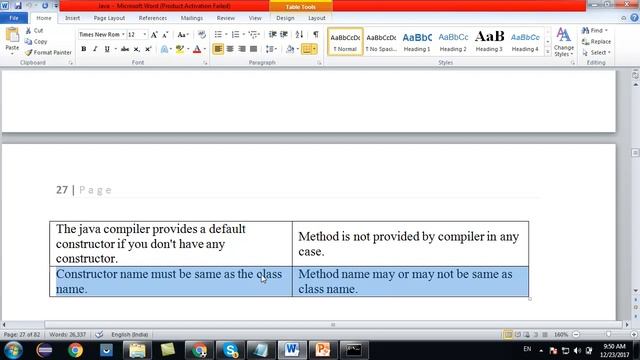Toggle Bold formatting
640x360 pixels.
point(84,49)
